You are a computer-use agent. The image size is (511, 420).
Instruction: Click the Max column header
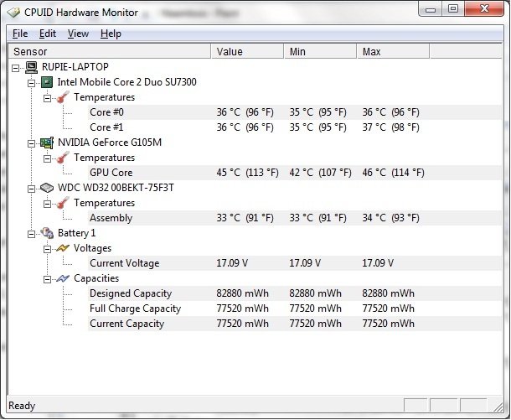coord(394,51)
